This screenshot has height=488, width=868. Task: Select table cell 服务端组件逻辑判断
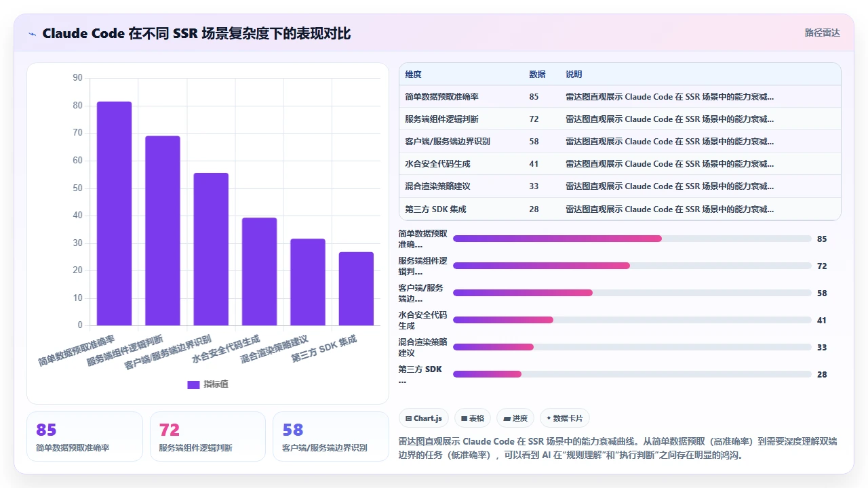coord(441,119)
